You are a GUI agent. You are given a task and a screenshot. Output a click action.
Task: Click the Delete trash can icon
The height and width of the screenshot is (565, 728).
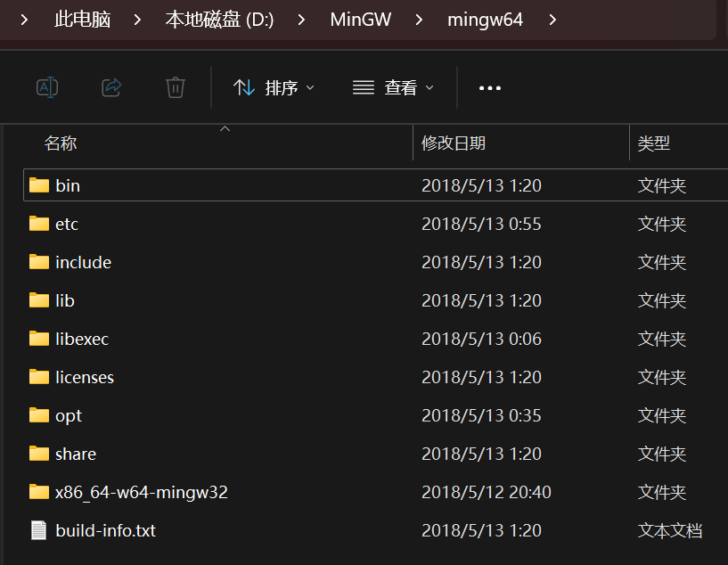pyautogui.click(x=176, y=87)
